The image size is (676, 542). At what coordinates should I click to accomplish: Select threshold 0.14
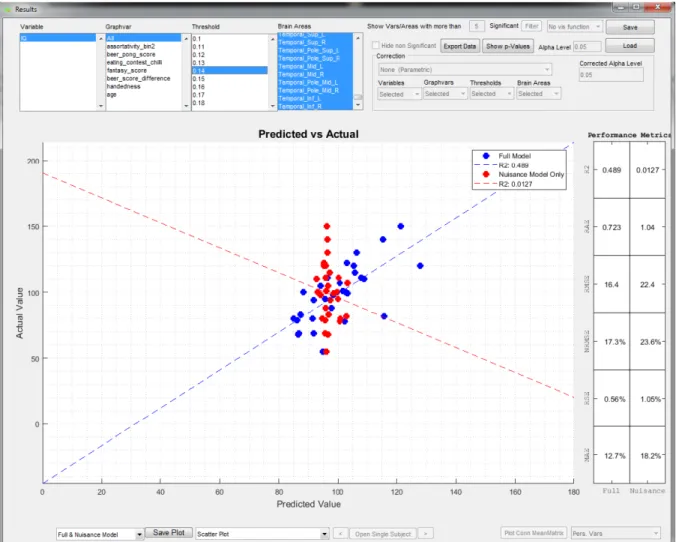pos(230,71)
